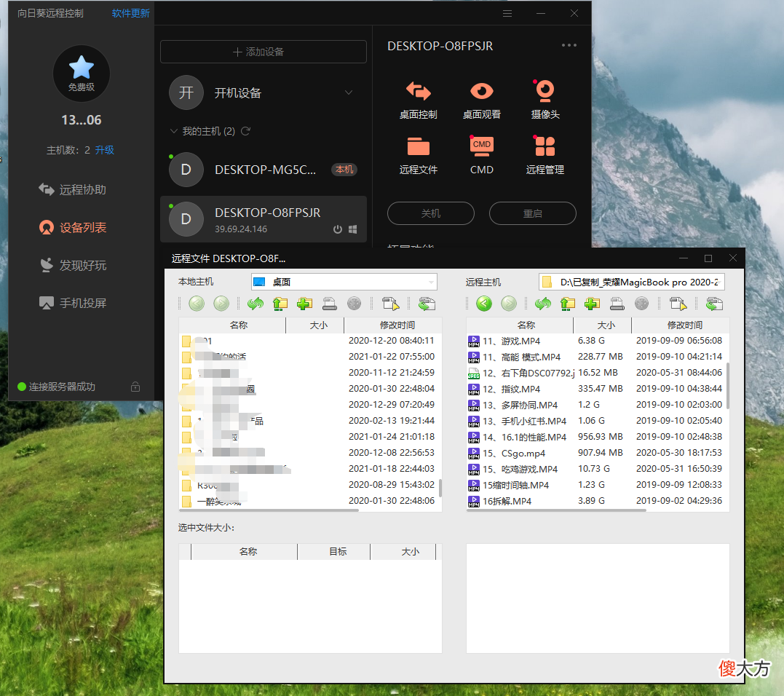
Task: Click the lock icon beside 连接服务器成功
Action: tap(135, 387)
